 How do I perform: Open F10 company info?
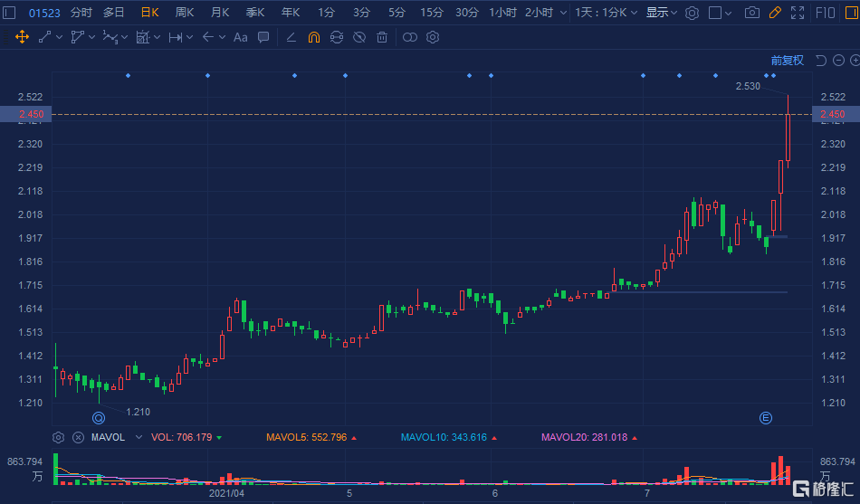click(x=826, y=13)
